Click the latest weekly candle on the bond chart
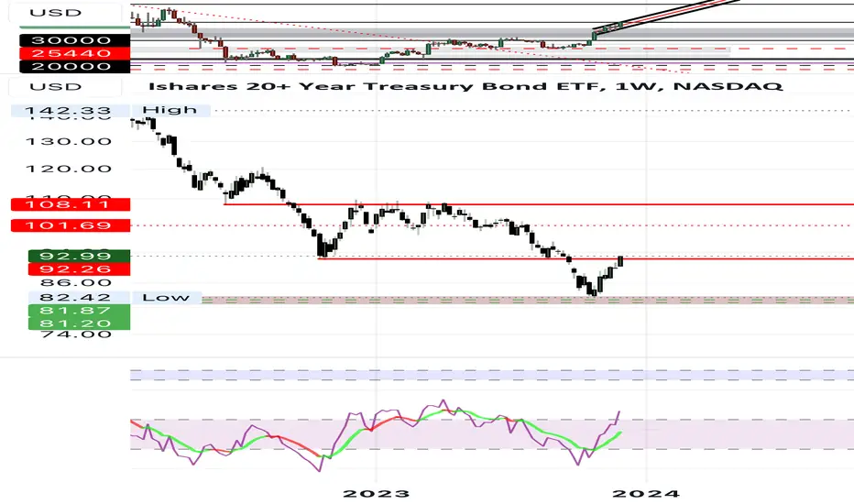Screen dimensions: 854x504 tap(620, 261)
